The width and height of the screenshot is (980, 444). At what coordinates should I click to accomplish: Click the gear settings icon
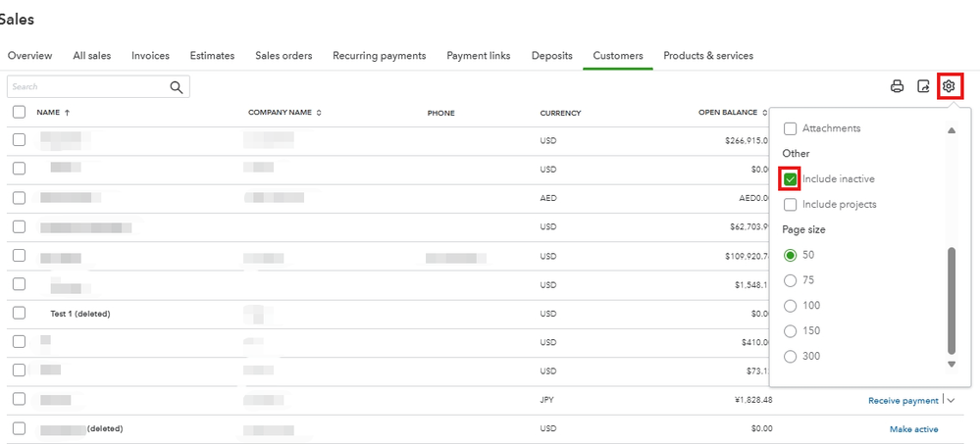coord(949,86)
